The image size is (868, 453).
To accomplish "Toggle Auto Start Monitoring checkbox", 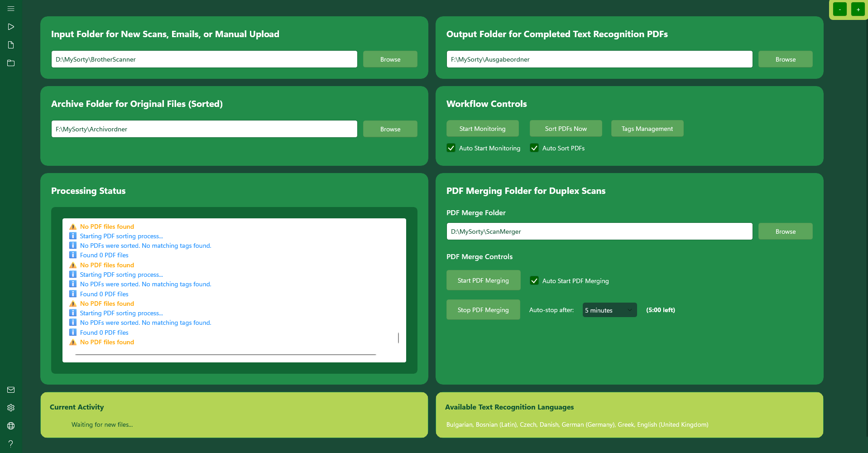I will point(451,148).
